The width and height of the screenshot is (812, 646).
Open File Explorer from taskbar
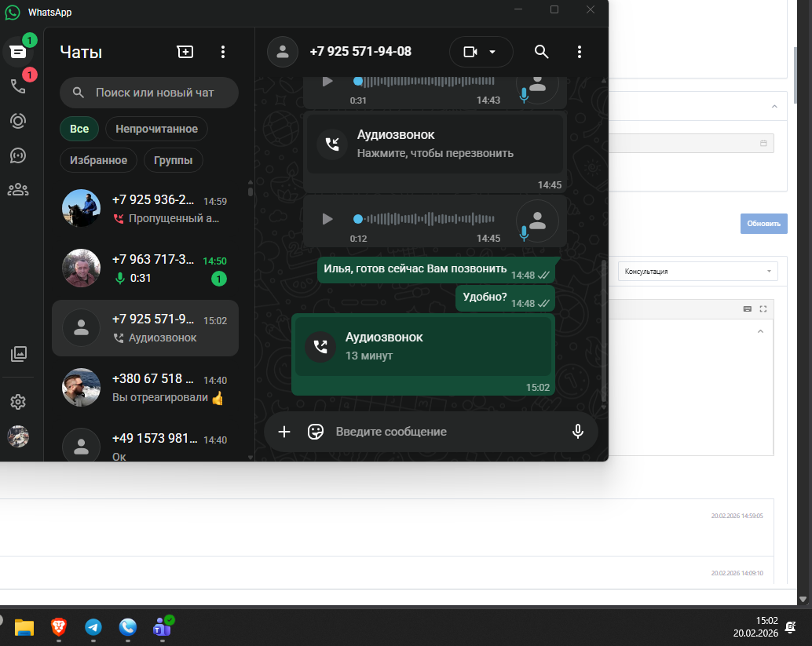pos(24,627)
